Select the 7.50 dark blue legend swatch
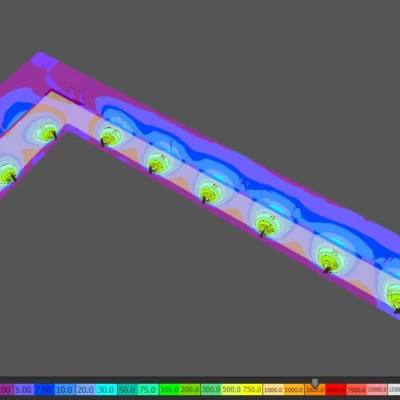Image resolution: width=400 pixels, height=400 pixels. click(x=45, y=389)
